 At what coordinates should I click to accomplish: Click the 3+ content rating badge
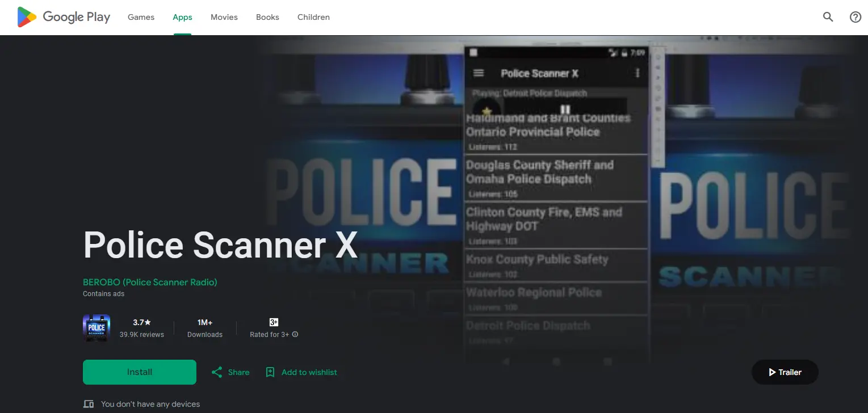point(274,322)
